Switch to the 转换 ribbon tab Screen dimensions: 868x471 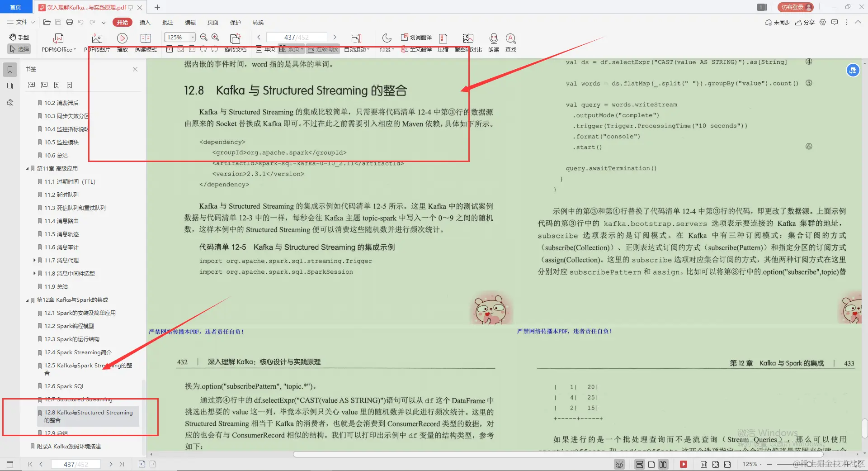click(x=258, y=22)
